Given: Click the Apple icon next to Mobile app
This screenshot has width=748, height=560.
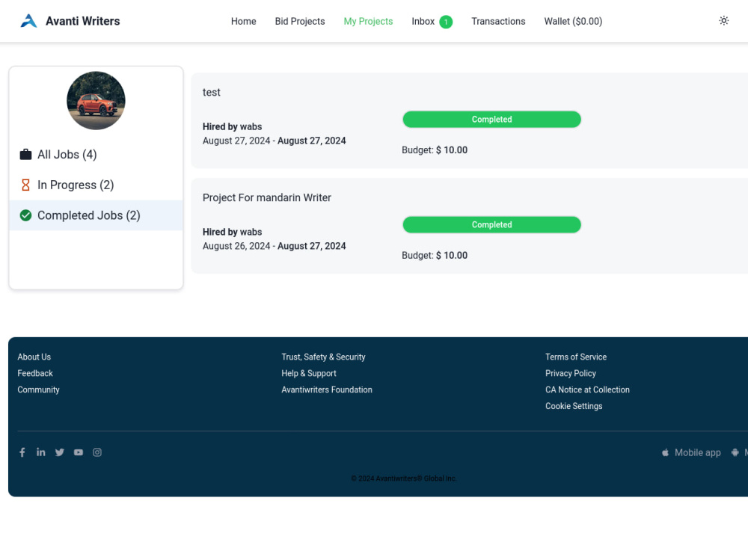Looking at the screenshot, I should (665, 452).
